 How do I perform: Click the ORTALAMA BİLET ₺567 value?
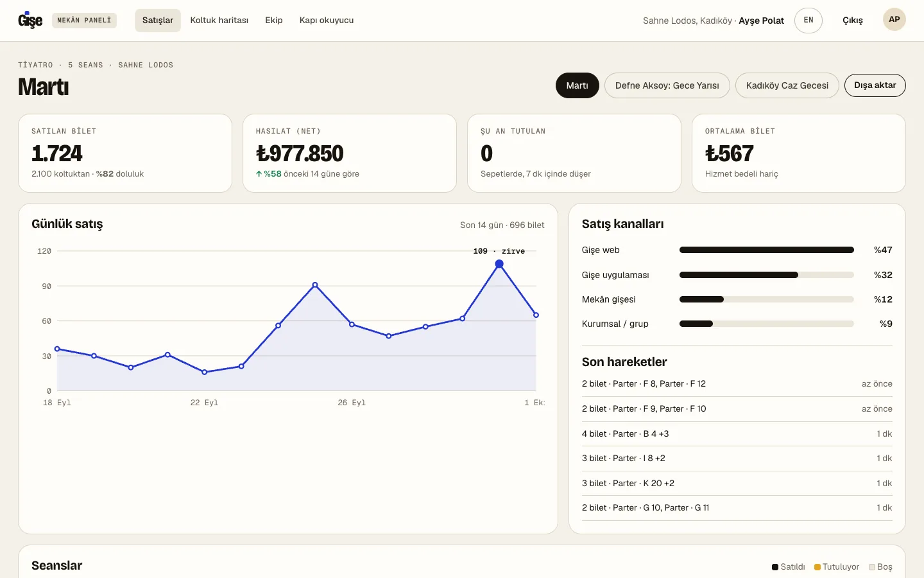pyautogui.click(x=730, y=153)
